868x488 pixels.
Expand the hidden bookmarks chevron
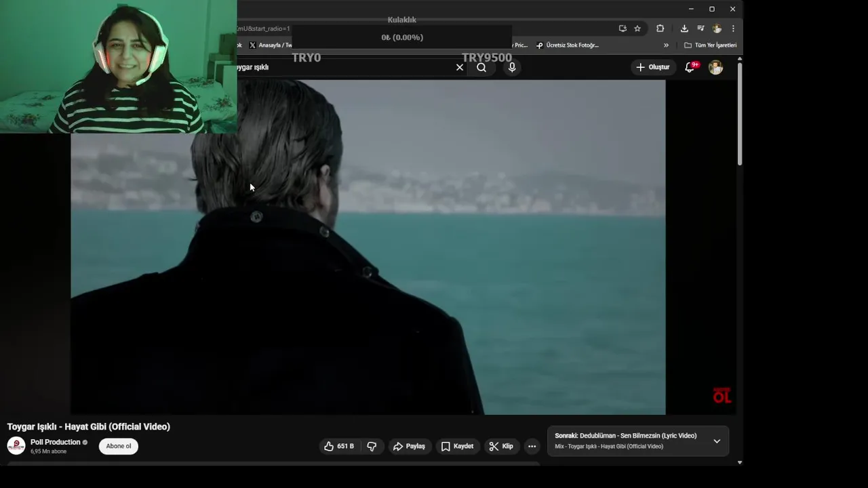click(666, 45)
